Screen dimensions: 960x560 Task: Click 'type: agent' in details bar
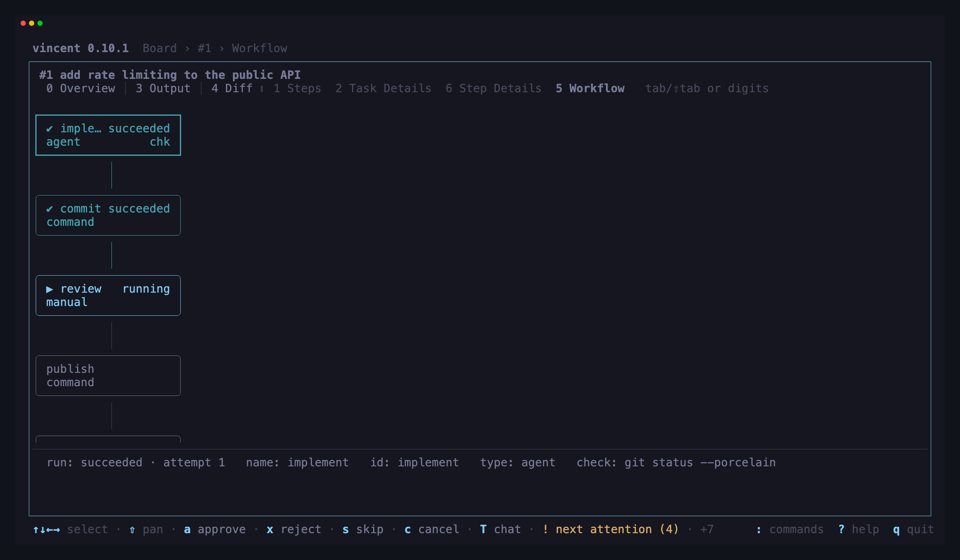point(518,462)
